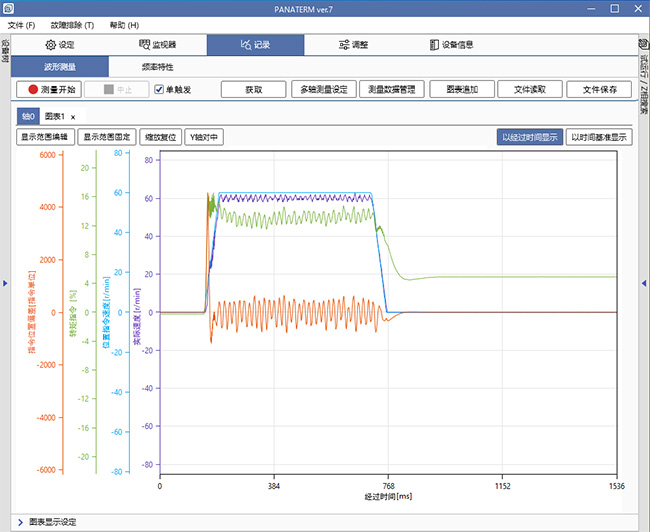Open the 文件 (F) menu

(x=21, y=24)
